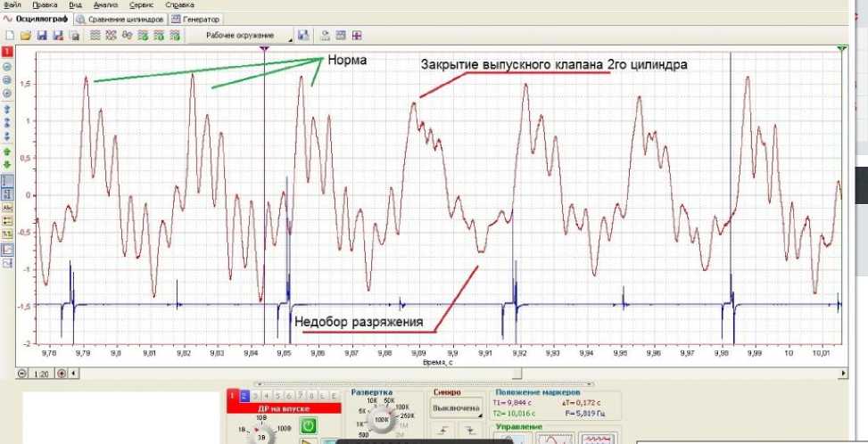Click the Развертка sweep rate knob
The width and height of the screenshot is (868, 444).
(381, 420)
